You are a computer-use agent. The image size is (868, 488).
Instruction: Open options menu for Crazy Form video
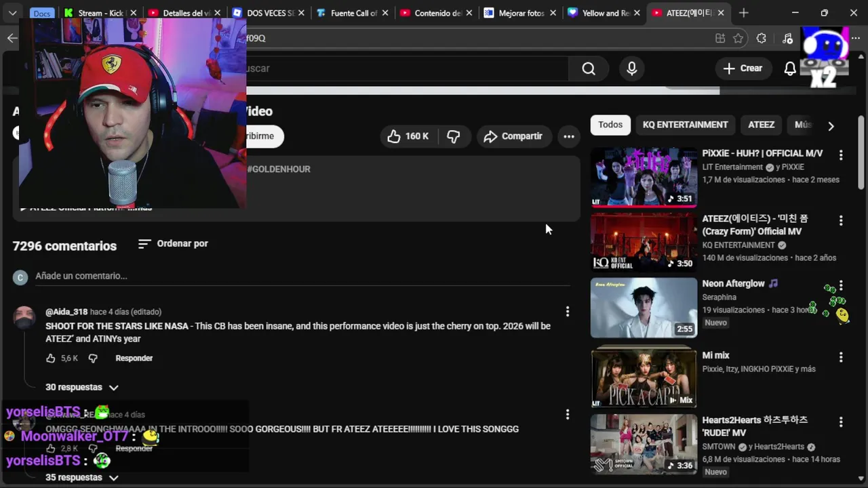coord(841,220)
